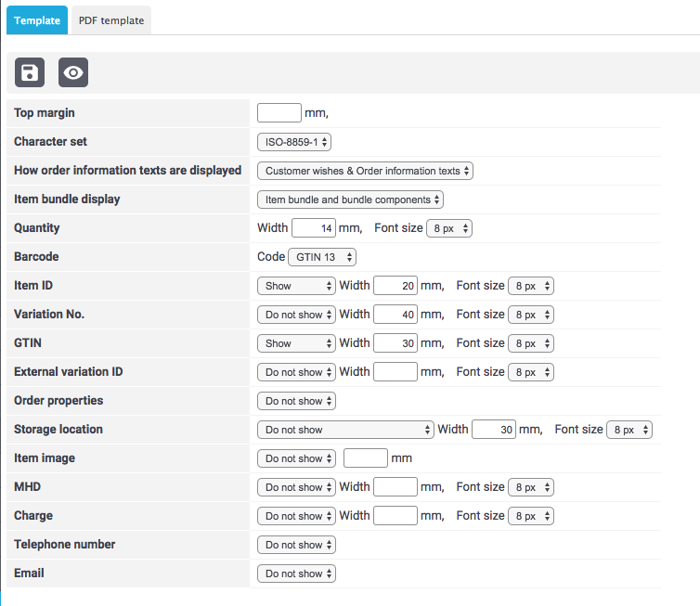Open the Email visibility dropdown
Viewport: 700px width, 606px height.
296,574
